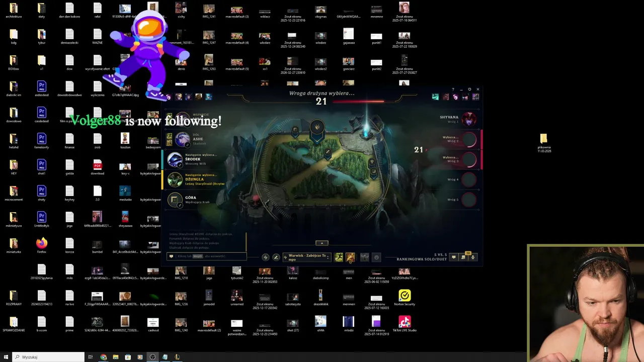Expand the Warwick rune page dropdown

tap(306, 257)
